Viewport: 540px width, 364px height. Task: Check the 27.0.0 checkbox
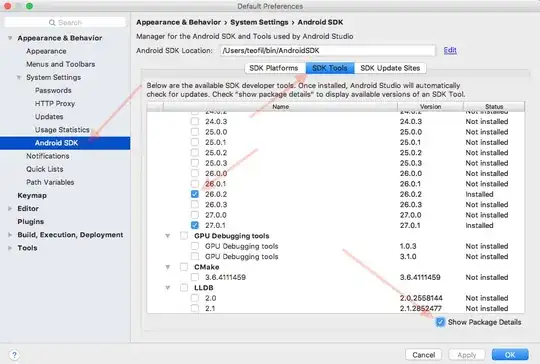point(195,215)
